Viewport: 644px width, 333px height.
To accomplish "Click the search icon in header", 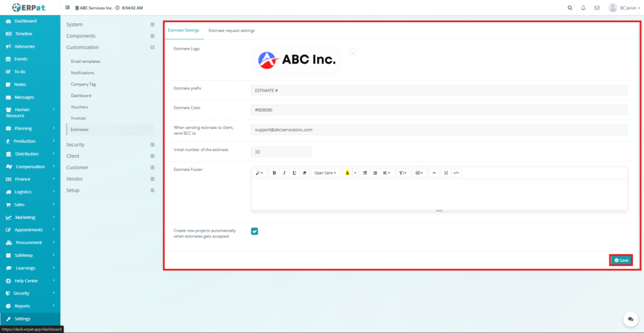I will [570, 8].
